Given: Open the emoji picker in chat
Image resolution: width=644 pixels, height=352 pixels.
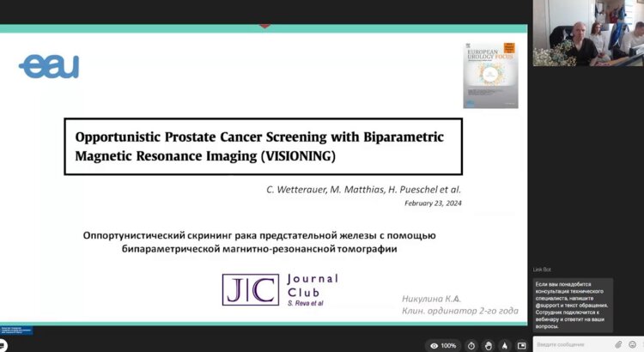Looking at the screenshot, I should point(632,344).
